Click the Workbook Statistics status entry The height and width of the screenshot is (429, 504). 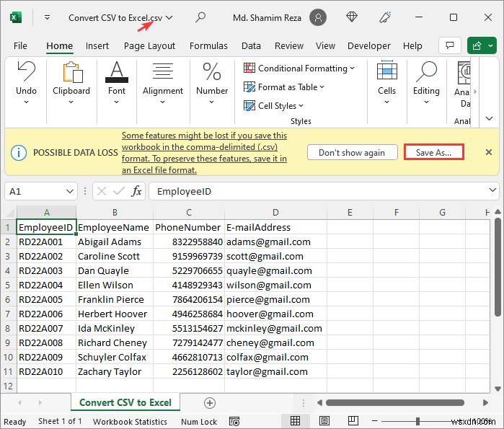point(130,422)
